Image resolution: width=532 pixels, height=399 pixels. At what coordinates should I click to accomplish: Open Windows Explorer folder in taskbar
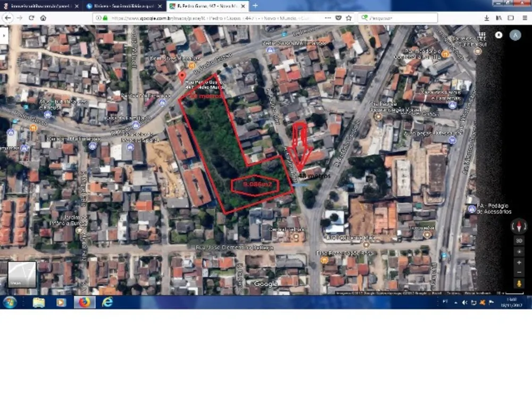click(39, 302)
